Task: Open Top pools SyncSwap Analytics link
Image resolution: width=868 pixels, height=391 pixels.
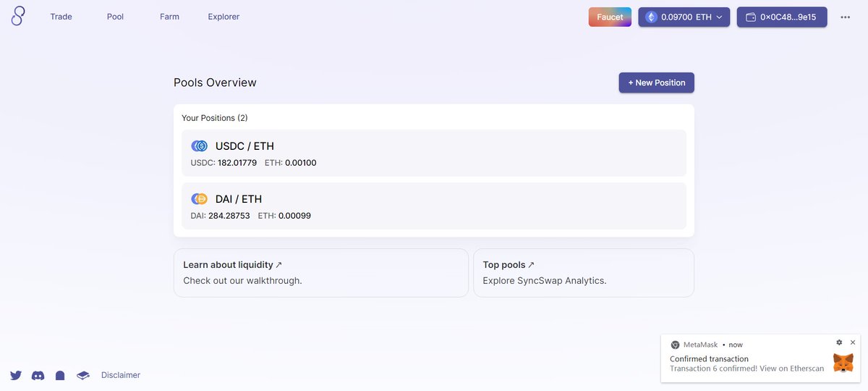Action: (x=584, y=273)
